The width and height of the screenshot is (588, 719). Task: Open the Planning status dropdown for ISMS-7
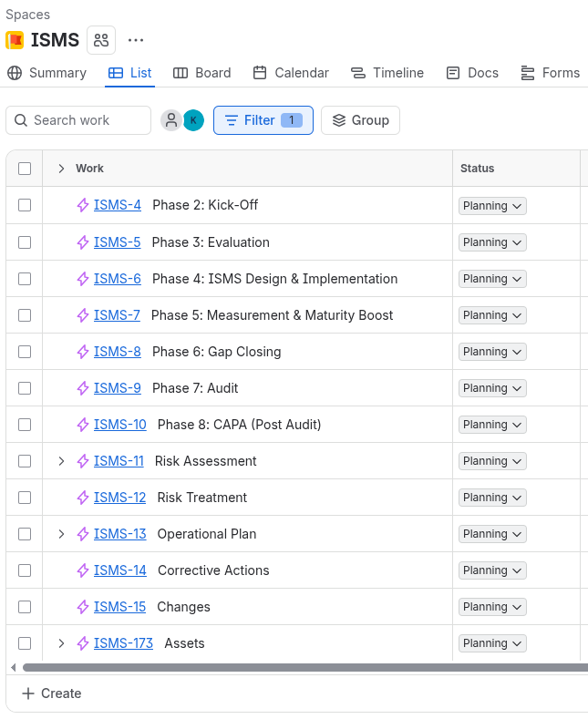[x=492, y=315]
